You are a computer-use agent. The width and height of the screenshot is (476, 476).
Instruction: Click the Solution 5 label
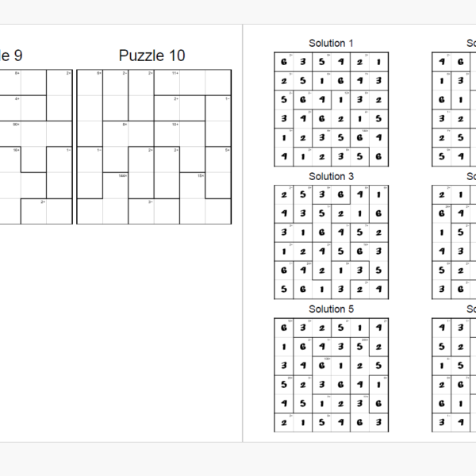click(331, 309)
